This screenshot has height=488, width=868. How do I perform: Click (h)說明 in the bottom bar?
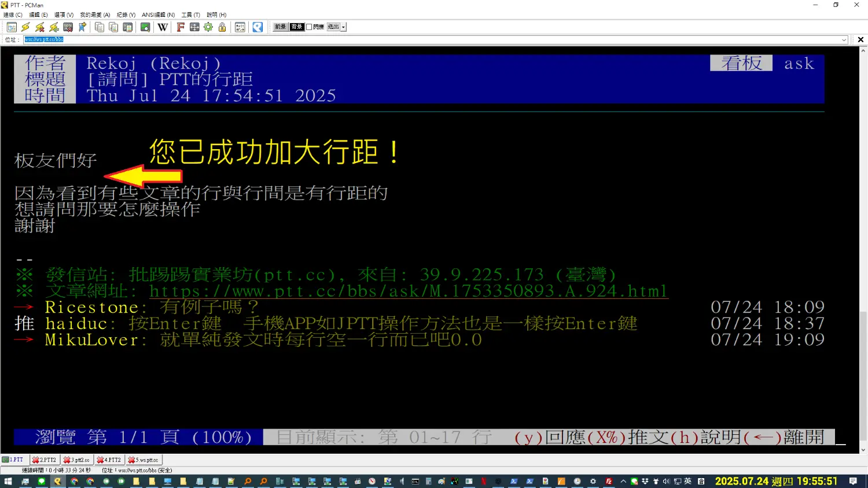706,437
